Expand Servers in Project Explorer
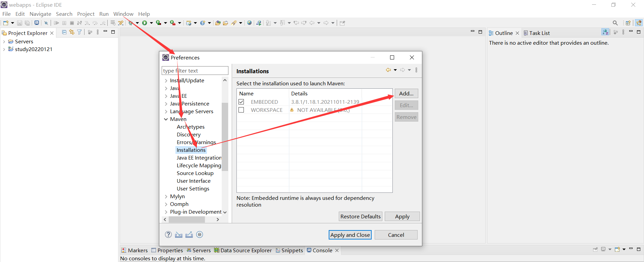The width and height of the screenshot is (644, 262). click(x=4, y=42)
